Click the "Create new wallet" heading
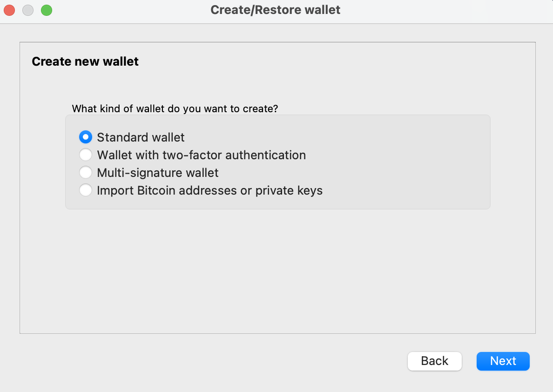Viewport: 553px width, 392px height. (x=85, y=61)
